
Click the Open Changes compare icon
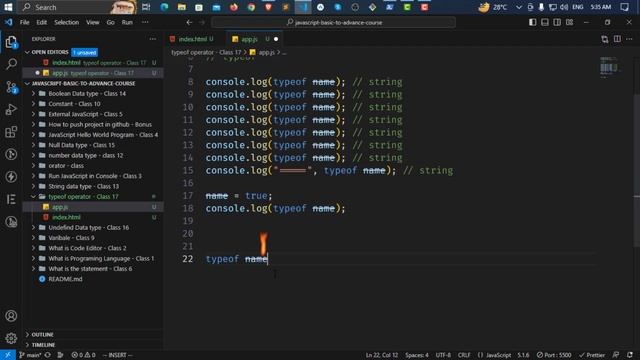click(x=604, y=39)
